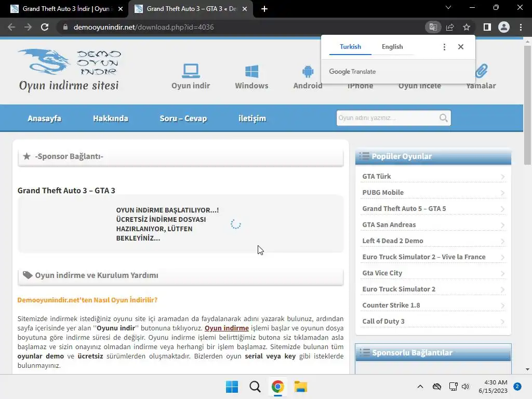Switch to first Grand Theft Auto 3 İndir tab

coord(66,9)
